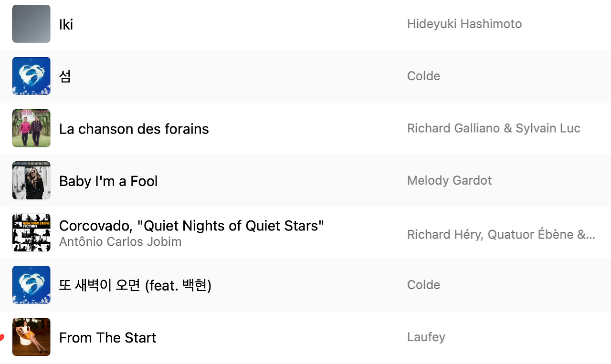Select 또 새벽이 오면 (feat. 백현) song

pos(135,285)
